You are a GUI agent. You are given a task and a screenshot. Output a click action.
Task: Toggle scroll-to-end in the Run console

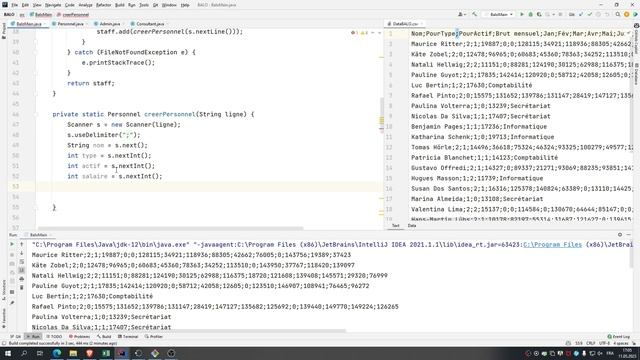22,270
